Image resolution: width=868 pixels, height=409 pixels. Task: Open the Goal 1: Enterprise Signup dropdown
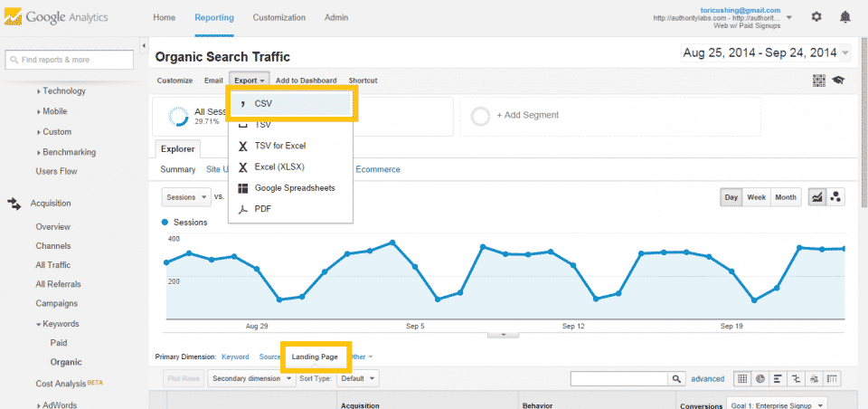(x=776, y=405)
